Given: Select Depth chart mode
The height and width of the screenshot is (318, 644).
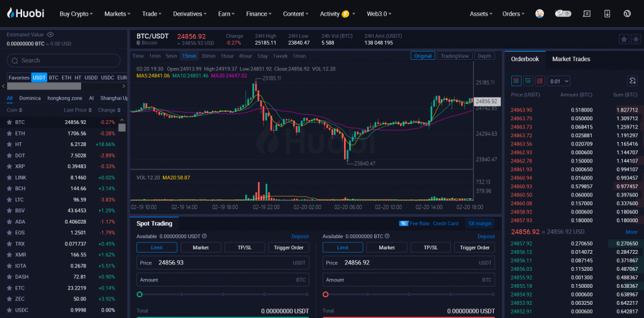Looking at the screenshot, I should [484, 56].
